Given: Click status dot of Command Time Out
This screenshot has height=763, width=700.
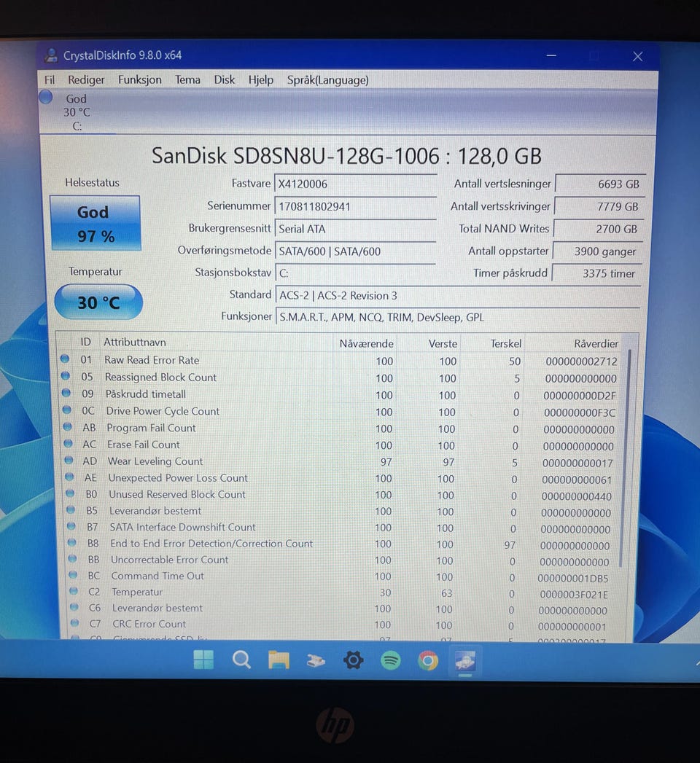Looking at the screenshot, I should [73, 575].
